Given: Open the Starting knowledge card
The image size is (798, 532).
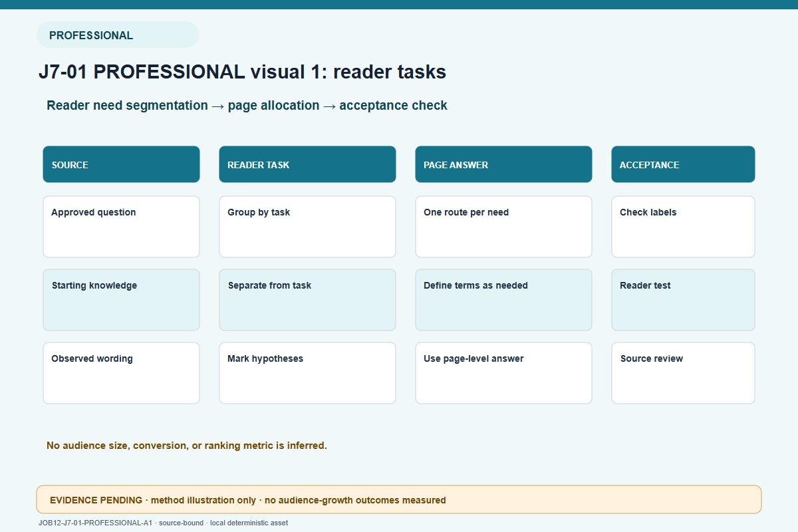Looking at the screenshot, I should pyautogui.click(x=121, y=300).
